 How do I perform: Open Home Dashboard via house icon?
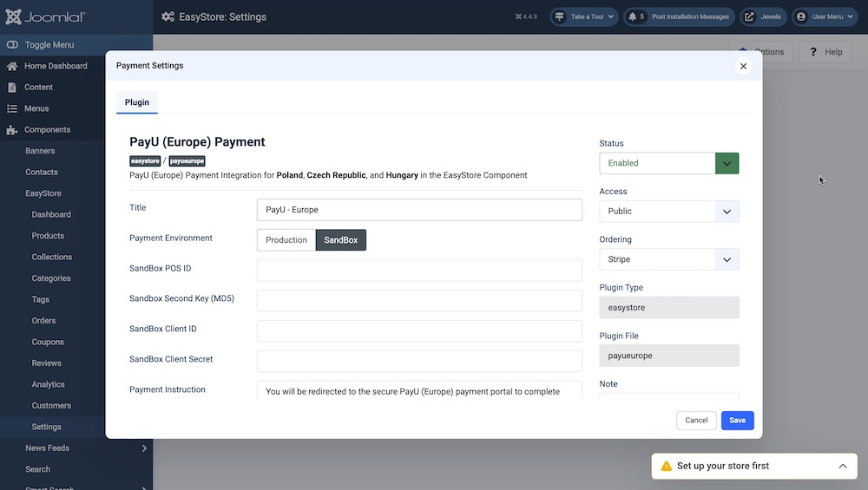coord(12,66)
